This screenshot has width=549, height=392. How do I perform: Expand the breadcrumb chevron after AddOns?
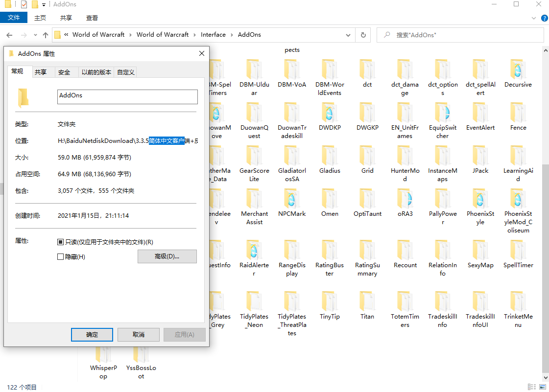pos(267,35)
